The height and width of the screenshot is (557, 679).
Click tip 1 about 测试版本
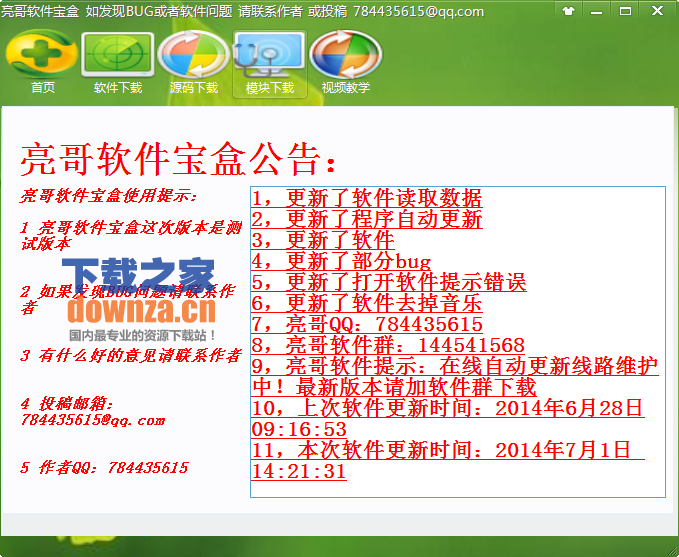click(x=130, y=236)
